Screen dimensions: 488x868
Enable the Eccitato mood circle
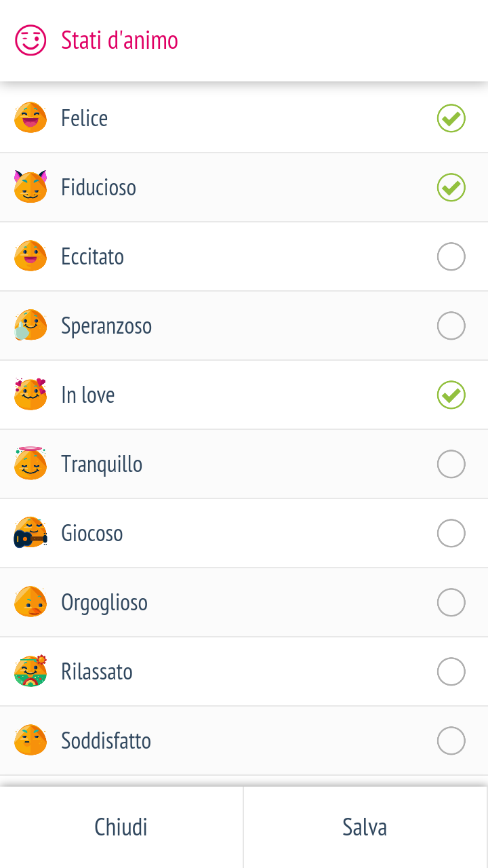pos(451,256)
